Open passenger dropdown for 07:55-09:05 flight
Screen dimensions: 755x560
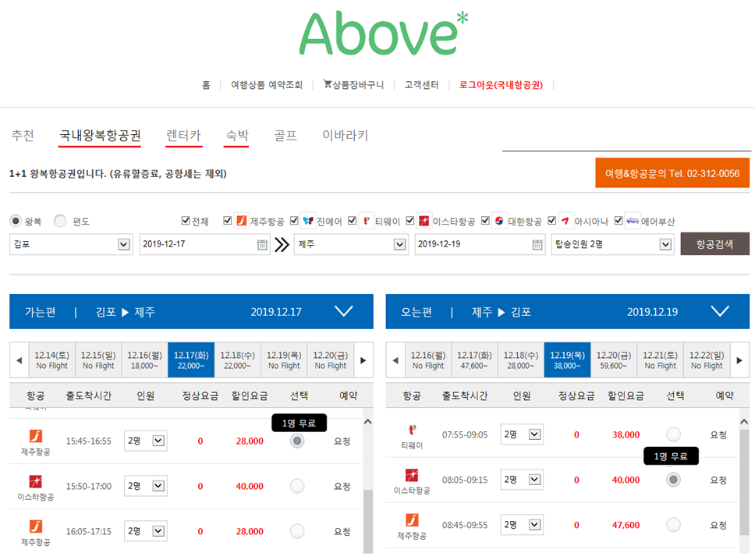[522, 434]
